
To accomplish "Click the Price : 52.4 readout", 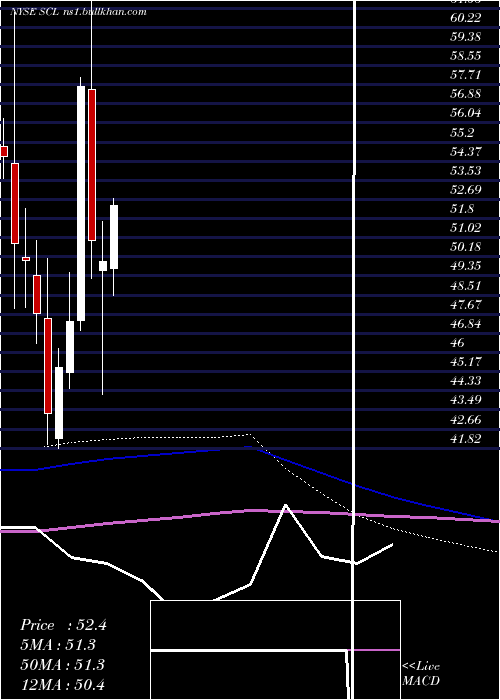I will (x=63, y=625).
